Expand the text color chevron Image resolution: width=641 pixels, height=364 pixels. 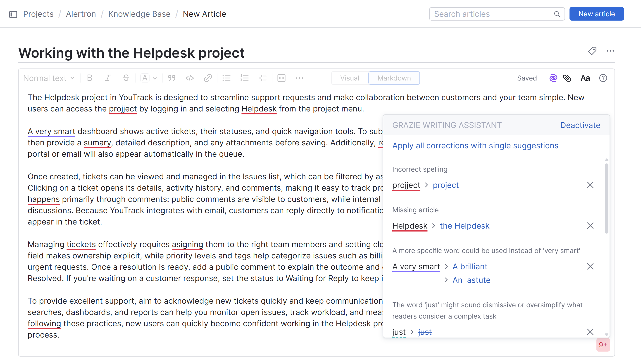tap(155, 78)
